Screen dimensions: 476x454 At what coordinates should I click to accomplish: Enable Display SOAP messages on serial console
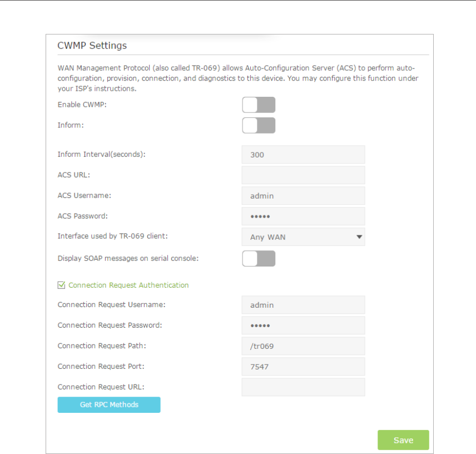(x=259, y=258)
